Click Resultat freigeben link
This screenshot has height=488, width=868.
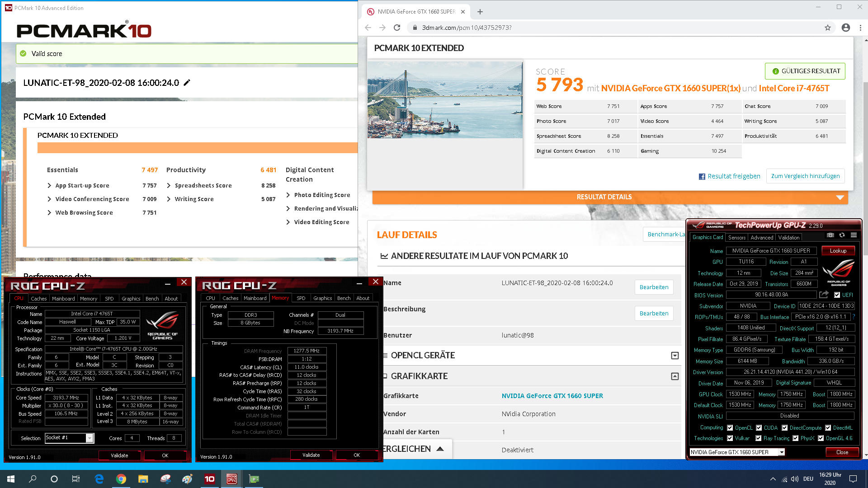point(734,176)
